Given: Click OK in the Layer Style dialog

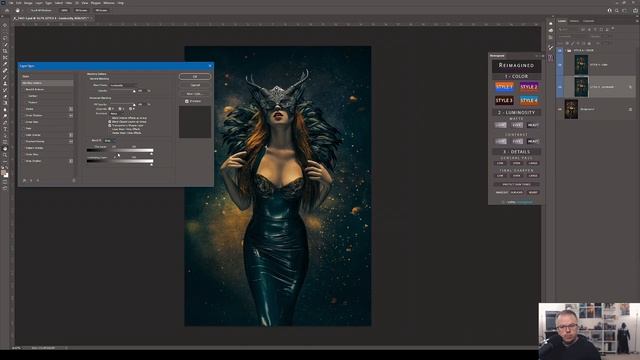Looking at the screenshot, I should (x=195, y=76).
